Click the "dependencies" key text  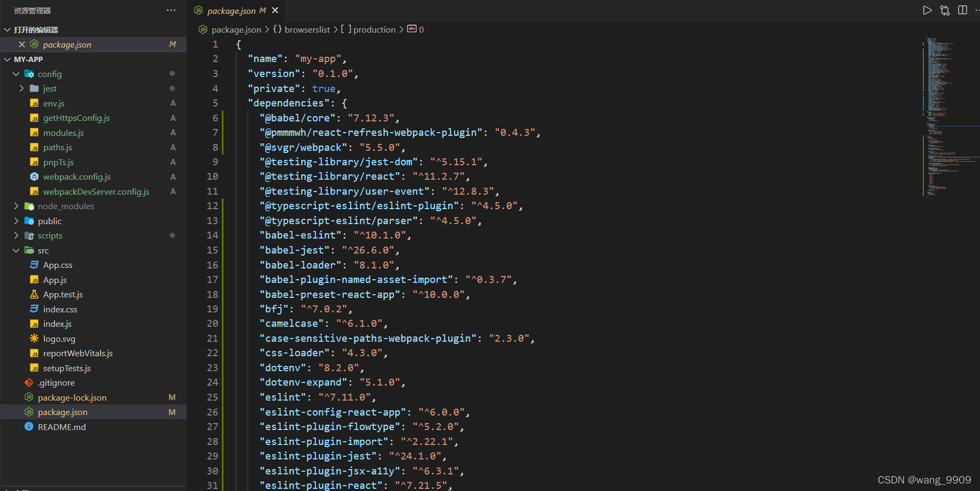[x=289, y=103]
